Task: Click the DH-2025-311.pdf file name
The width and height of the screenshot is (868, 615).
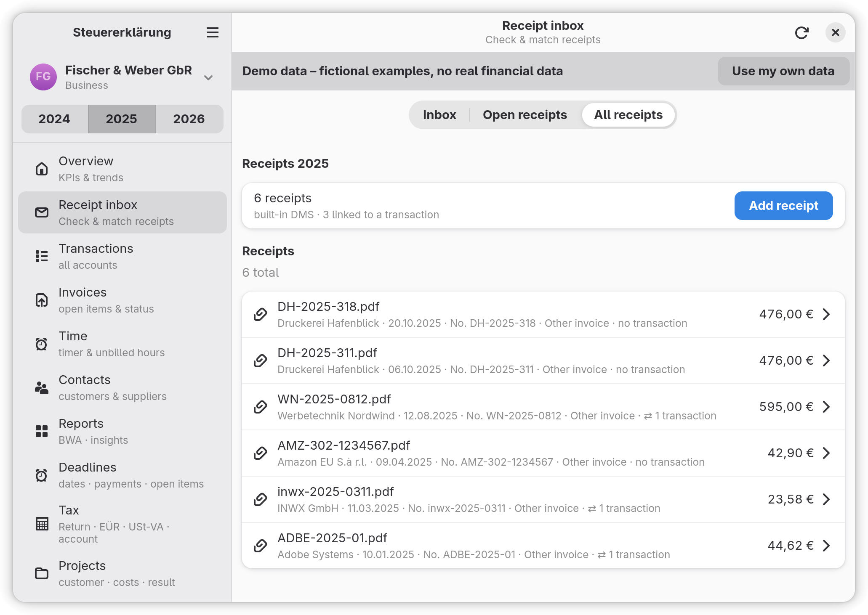Action: click(x=327, y=353)
